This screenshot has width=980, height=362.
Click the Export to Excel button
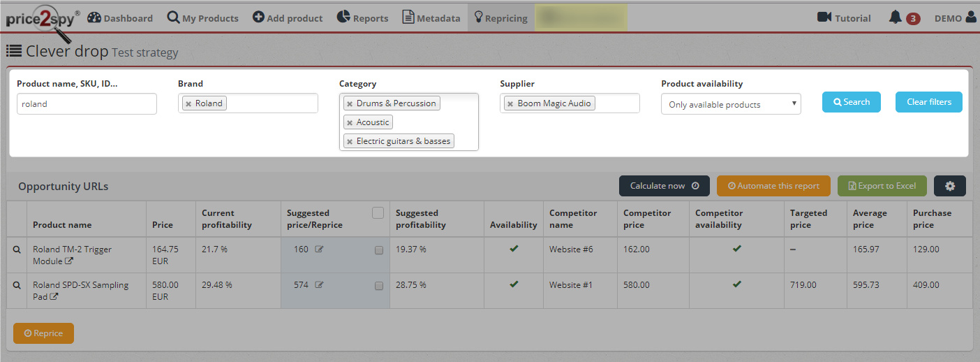882,186
